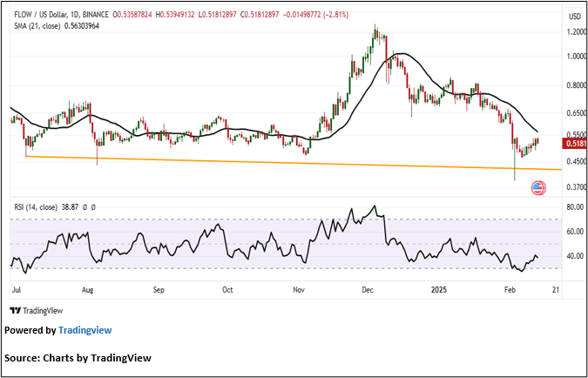Click the 80.00 RSI axis label
This screenshot has height=378, width=588.
tap(574, 207)
